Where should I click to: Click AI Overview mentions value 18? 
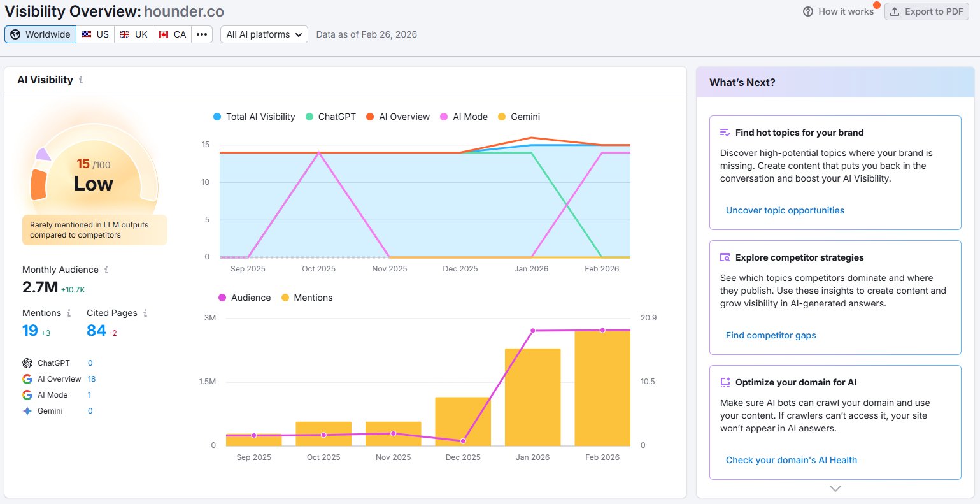pyautogui.click(x=92, y=379)
